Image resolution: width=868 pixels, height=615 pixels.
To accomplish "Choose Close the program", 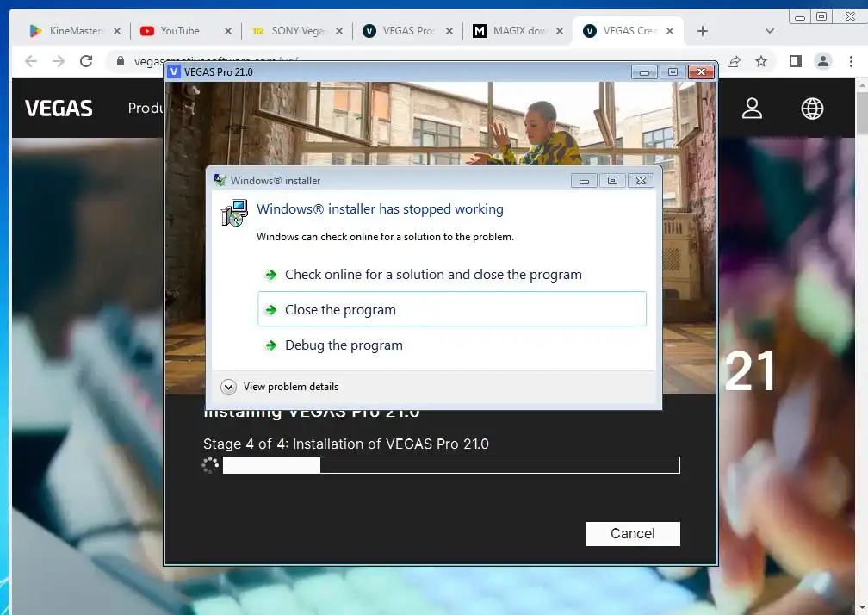I will 452,309.
